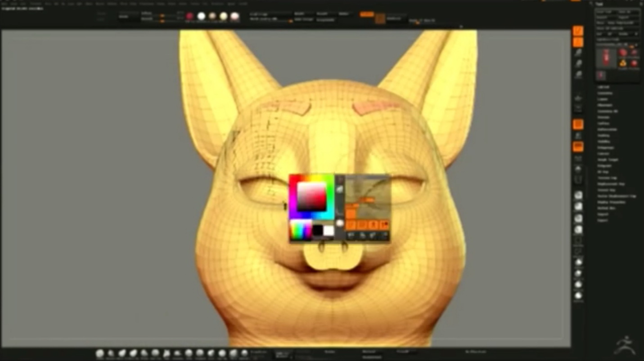Open the Preferences menu in the menu bar
Viewport: 644px width, 361px height.
146,4
